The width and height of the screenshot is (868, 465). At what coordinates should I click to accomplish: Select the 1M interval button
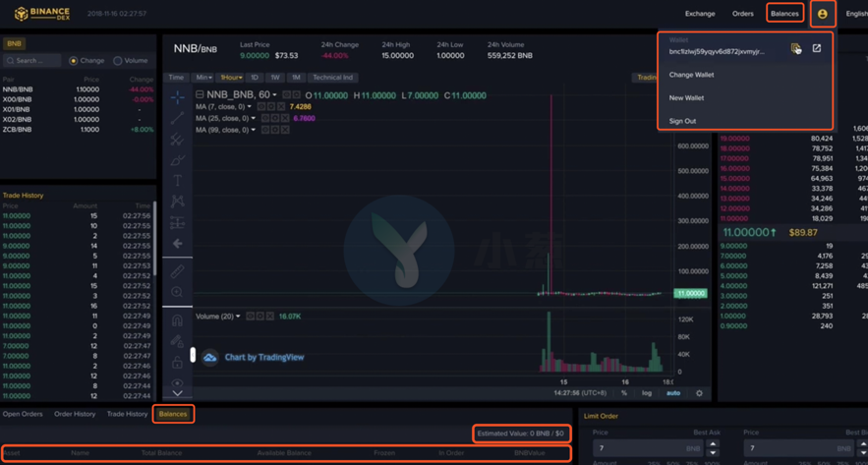point(296,78)
